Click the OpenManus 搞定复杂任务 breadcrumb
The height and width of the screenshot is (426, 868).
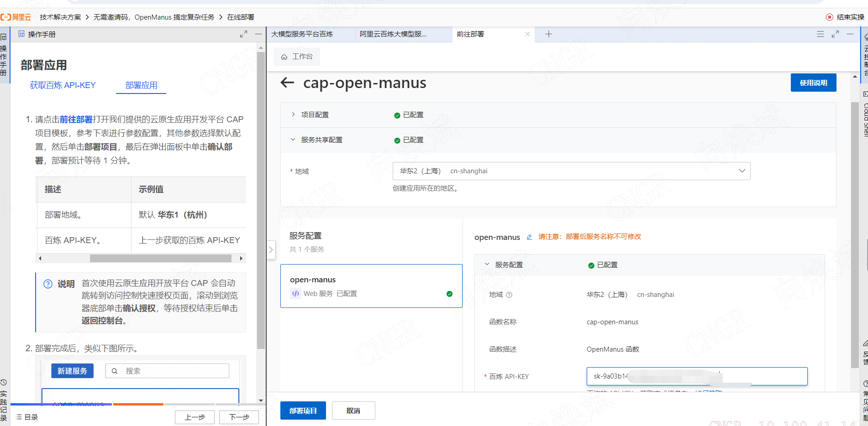click(x=154, y=17)
